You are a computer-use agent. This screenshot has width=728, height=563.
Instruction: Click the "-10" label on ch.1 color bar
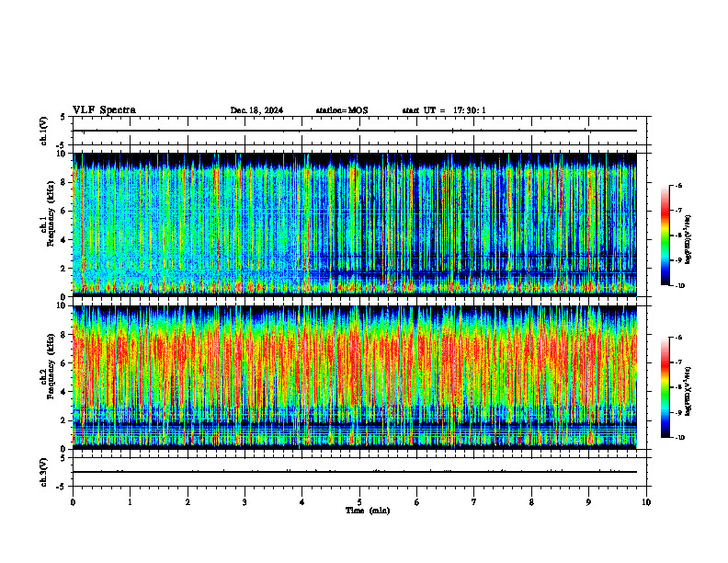click(x=679, y=286)
